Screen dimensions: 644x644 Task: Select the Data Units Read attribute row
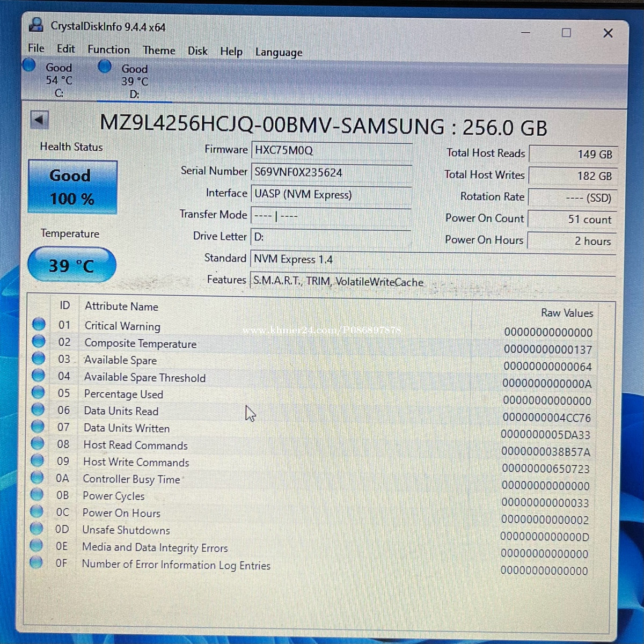coord(161,411)
